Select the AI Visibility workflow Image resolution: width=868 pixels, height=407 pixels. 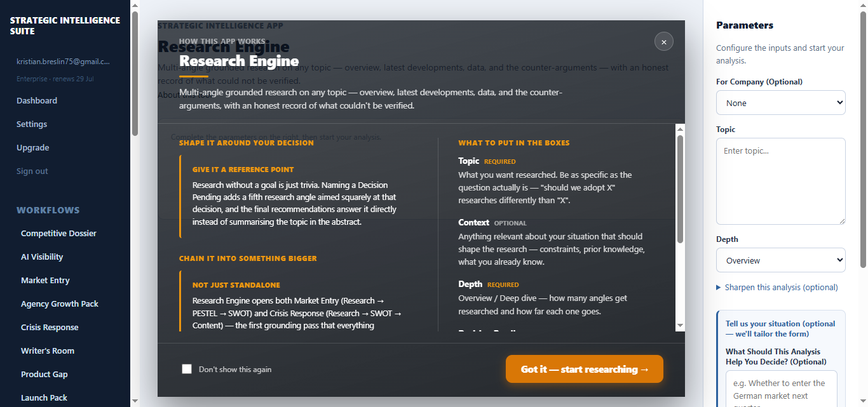(x=42, y=257)
